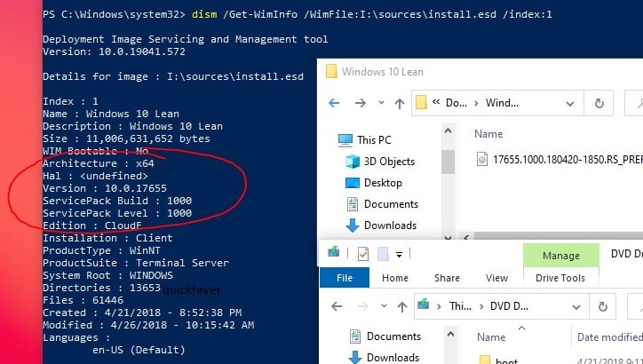Viewport: 643px width, 364px height.
Task: Switch to the View ribbon tab
Action: pos(496,278)
